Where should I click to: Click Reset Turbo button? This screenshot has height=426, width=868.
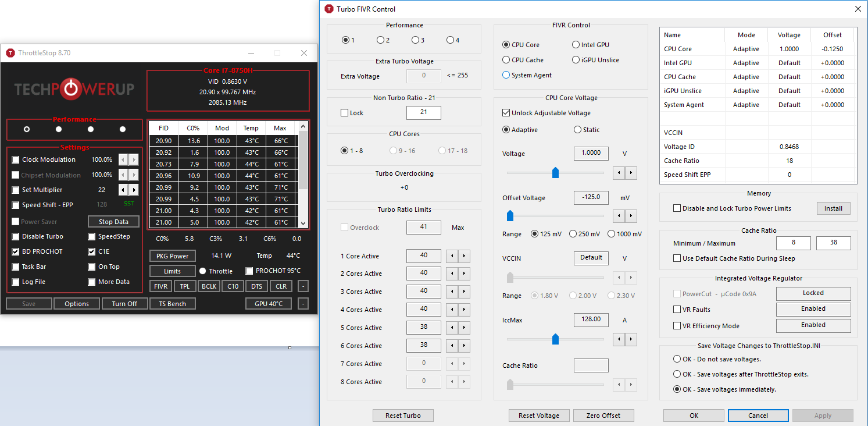403,416
